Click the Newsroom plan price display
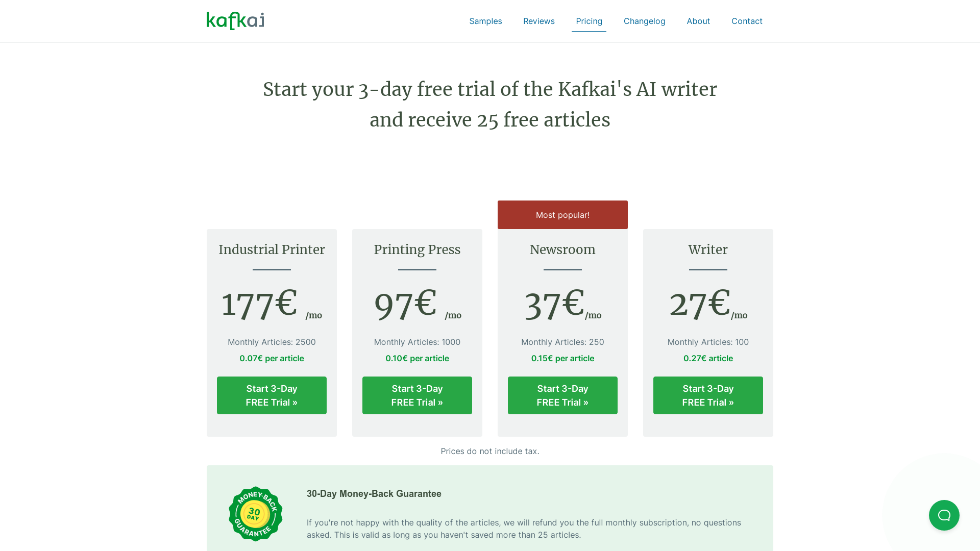 [x=562, y=304]
